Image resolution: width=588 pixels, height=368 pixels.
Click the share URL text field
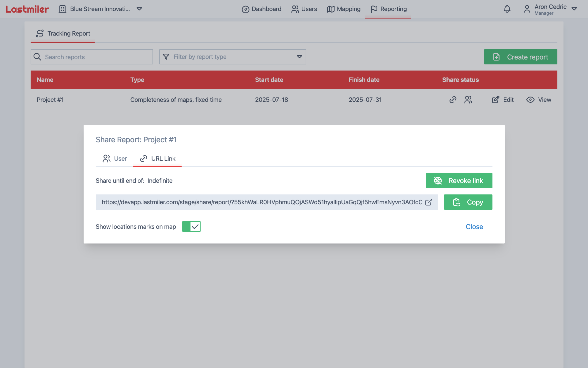point(266,202)
